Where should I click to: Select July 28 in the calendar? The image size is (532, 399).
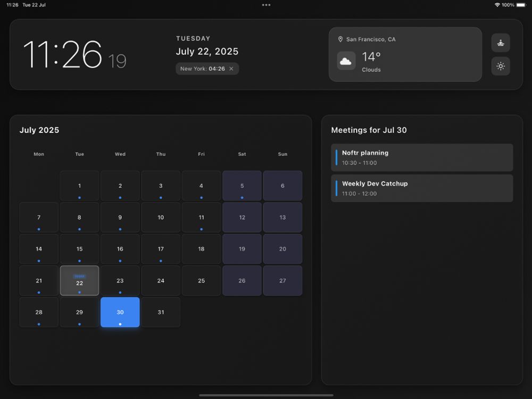point(39,312)
